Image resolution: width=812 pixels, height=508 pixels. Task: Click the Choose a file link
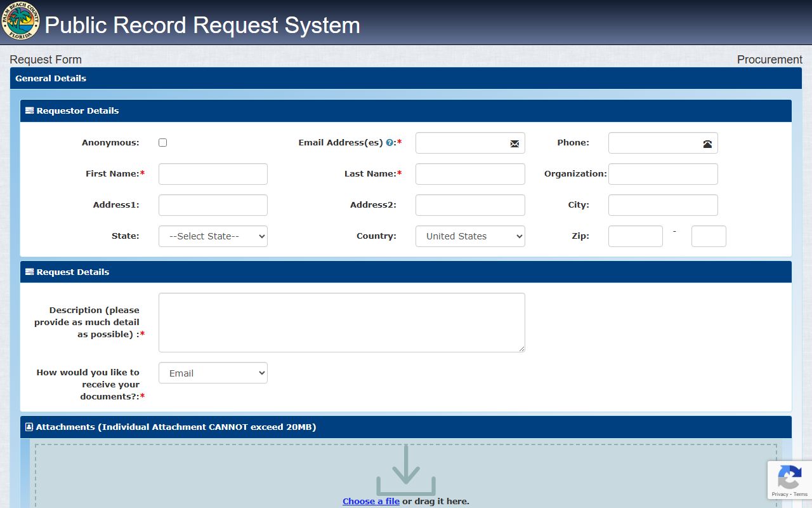371,501
